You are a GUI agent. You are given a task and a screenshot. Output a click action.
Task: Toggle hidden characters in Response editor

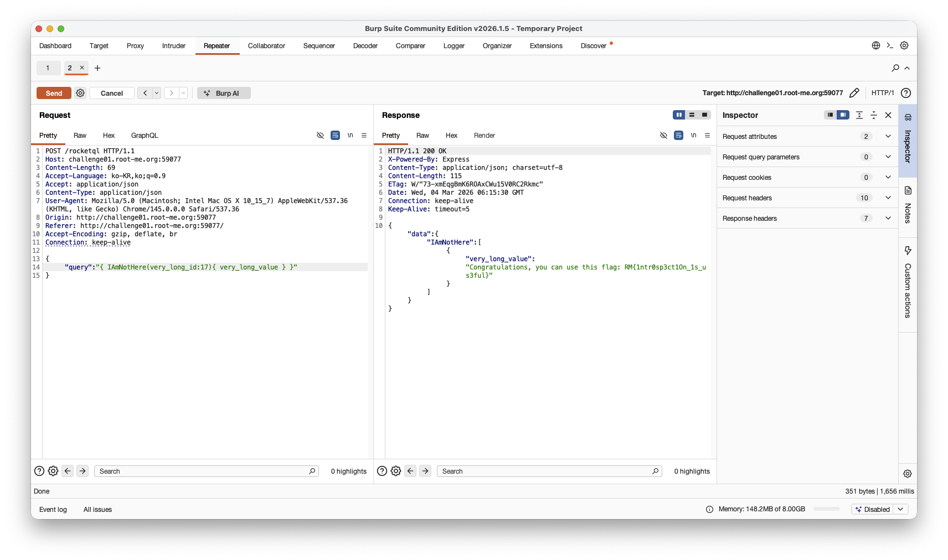[x=663, y=135]
